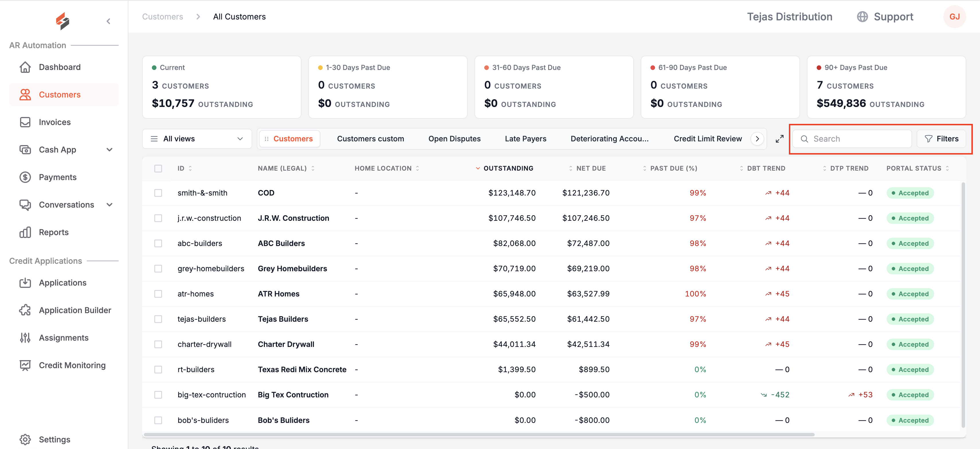This screenshot has width=980, height=449.
Task: Open the Settings gear icon
Action: (x=25, y=439)
